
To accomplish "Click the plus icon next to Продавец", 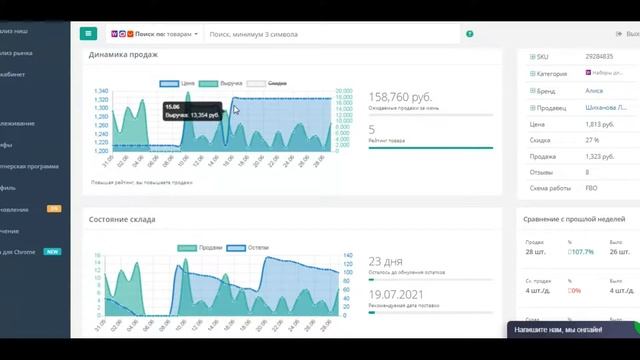I will tap(532, 108).
